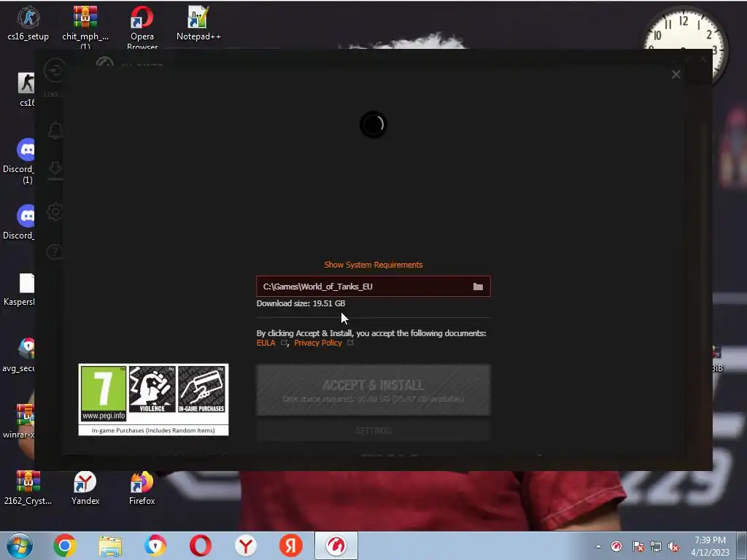Viewport: 747px width, 560px height.
Task: Click the muted volume tray icon
Action: click(x=673, y=547)
